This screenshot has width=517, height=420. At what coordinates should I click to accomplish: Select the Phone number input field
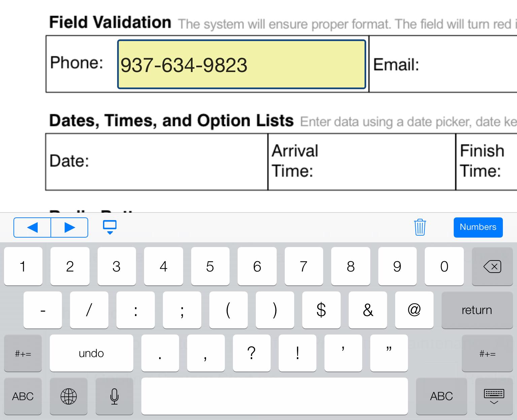[x=242, y=64]
